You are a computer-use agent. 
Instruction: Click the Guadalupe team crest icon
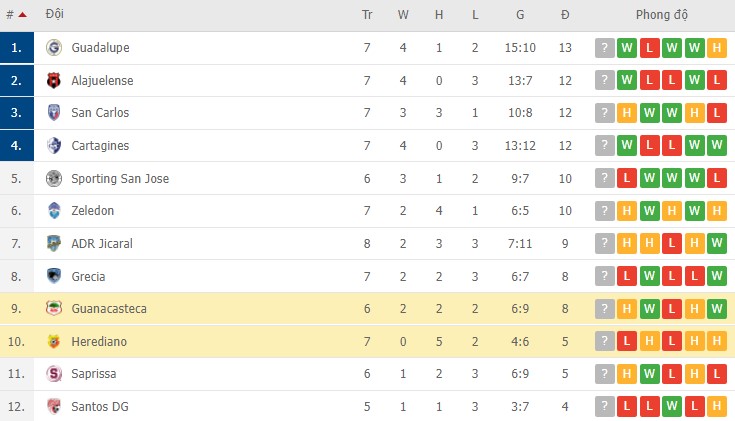click(x=54, y=48)
